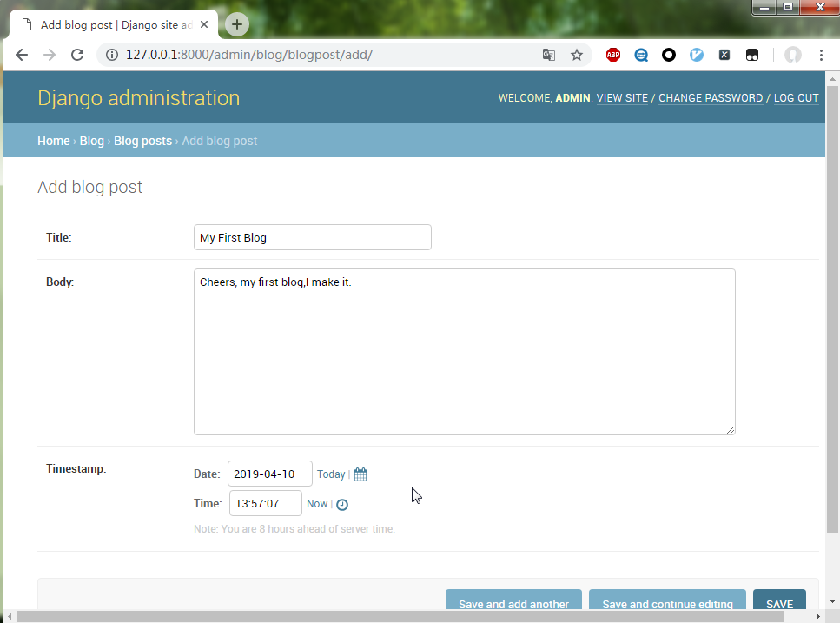Image resolution: width=840 pixels, height=623 pixels.
Task: Click the Date input field
Action: pyautogui.click(x=270, y=474)
